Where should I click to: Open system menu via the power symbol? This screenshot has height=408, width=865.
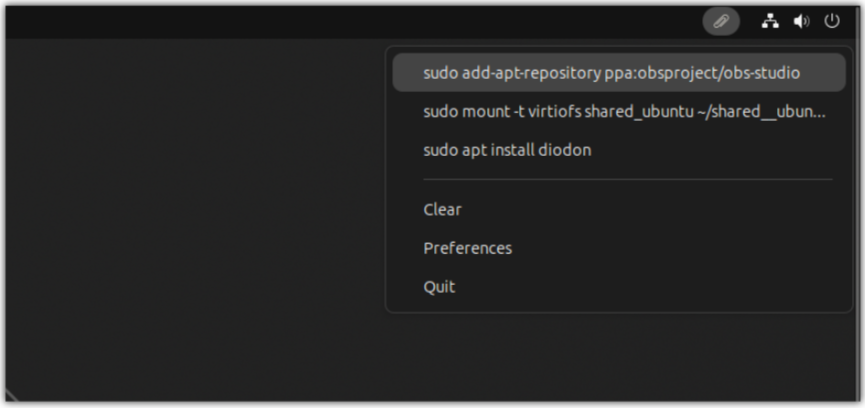click(832, 21)
